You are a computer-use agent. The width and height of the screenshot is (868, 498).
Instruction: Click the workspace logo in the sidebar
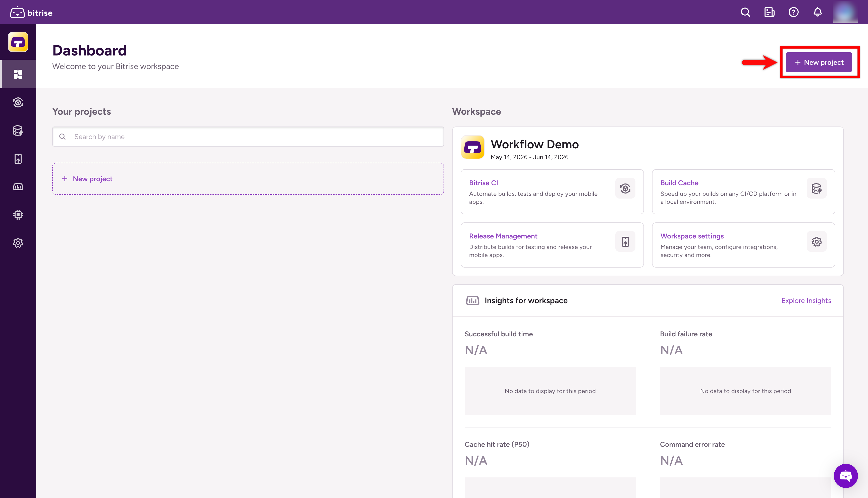[18, 42]
